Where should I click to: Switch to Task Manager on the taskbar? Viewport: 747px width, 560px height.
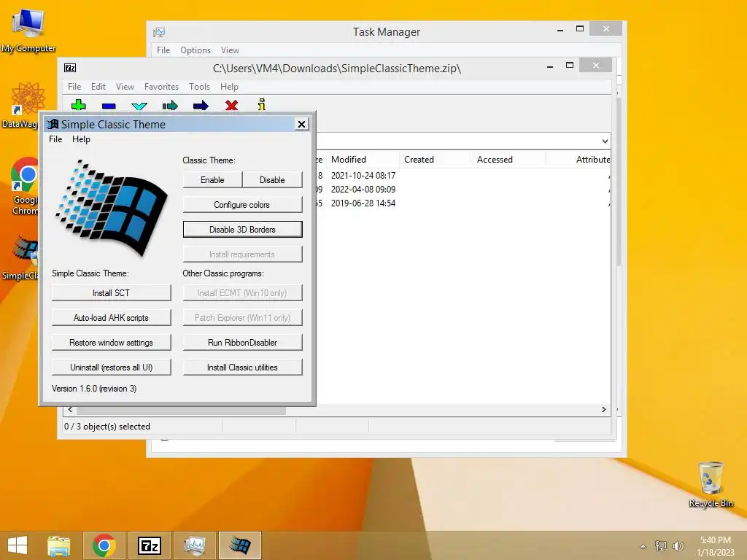[194, 545]
